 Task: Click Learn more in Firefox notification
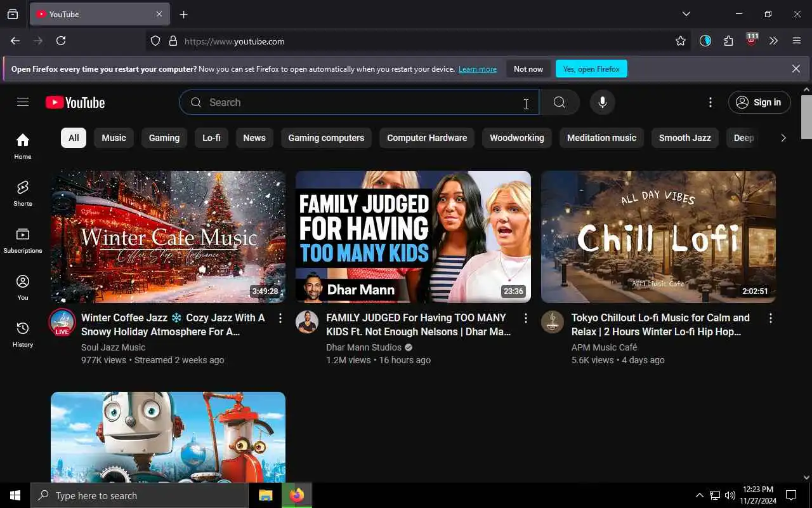(478, 69)
